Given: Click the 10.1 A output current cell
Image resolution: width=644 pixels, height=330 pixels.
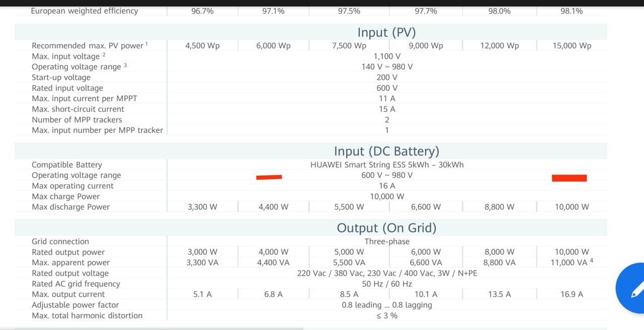Looking at the screenshot, I should click(x=426, y=294).
